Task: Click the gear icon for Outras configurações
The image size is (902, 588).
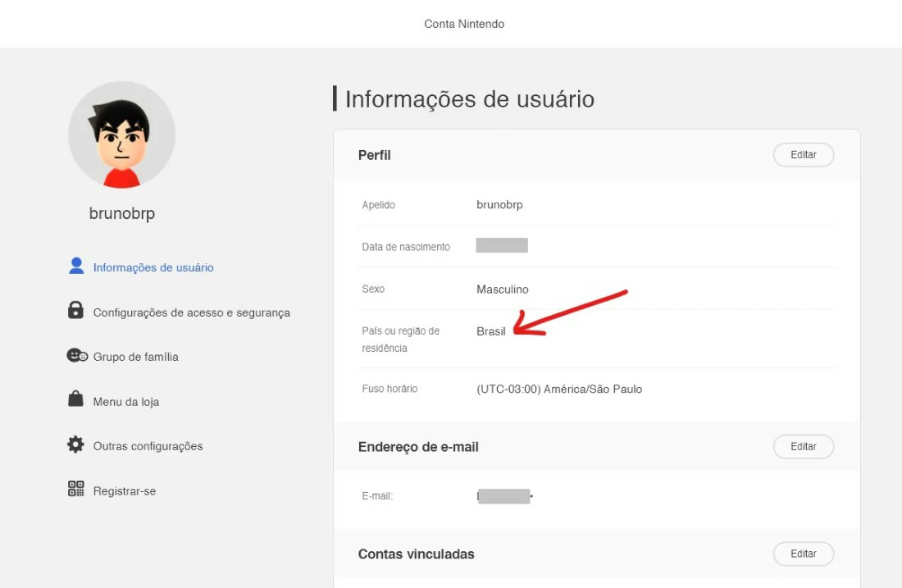Action: tap(75, 444)
